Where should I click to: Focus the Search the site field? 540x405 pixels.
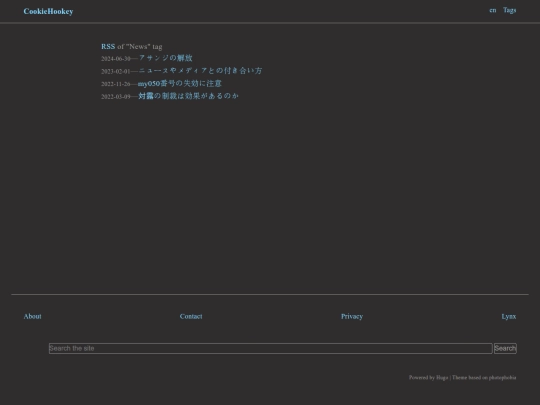click(x=271, y=348)
